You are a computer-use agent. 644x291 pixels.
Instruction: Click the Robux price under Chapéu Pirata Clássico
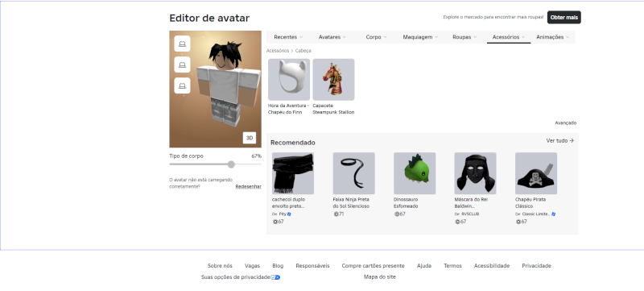click(x=521, y=222)
